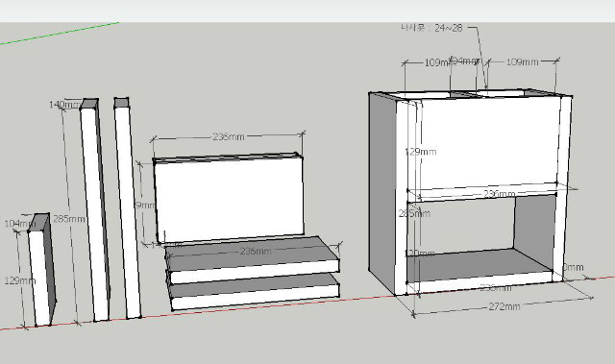Screen dimensions: 615x364
Task: Click the 120mm dimension on the cabinet opening
Action: pos(419,254)
